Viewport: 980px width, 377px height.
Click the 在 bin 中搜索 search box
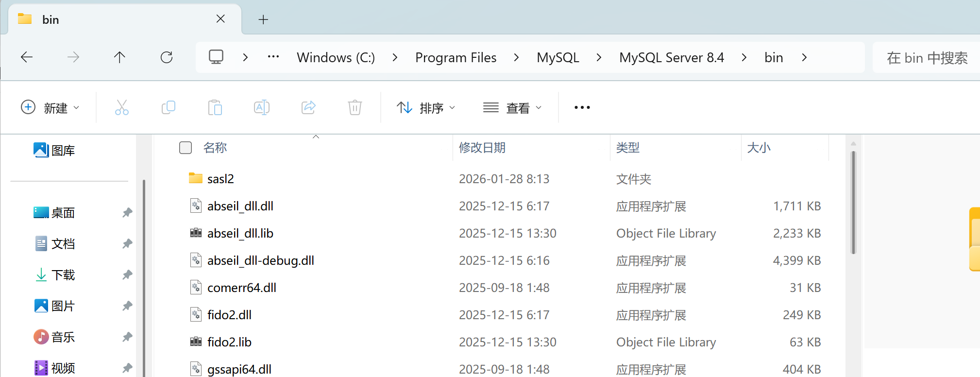927,58
